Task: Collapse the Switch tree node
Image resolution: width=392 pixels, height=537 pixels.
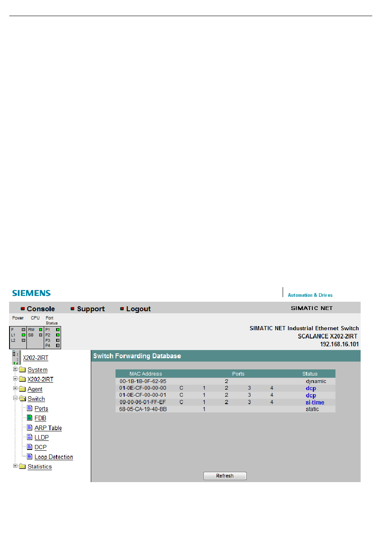Action: click(15, 398)
